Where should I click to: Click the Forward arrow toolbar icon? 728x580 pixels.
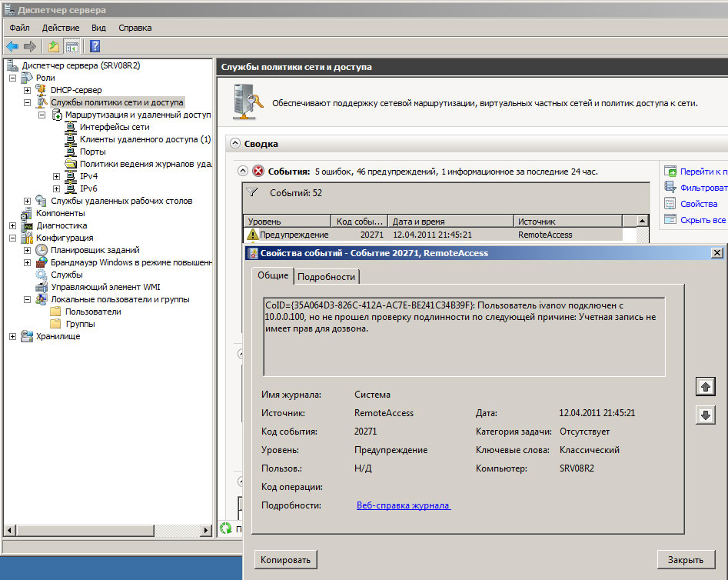point(30,46)
